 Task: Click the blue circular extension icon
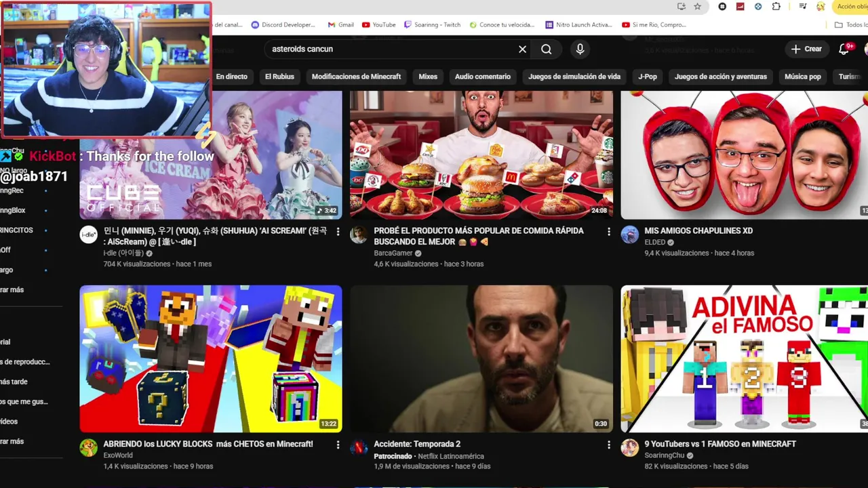tap(758, 6)
